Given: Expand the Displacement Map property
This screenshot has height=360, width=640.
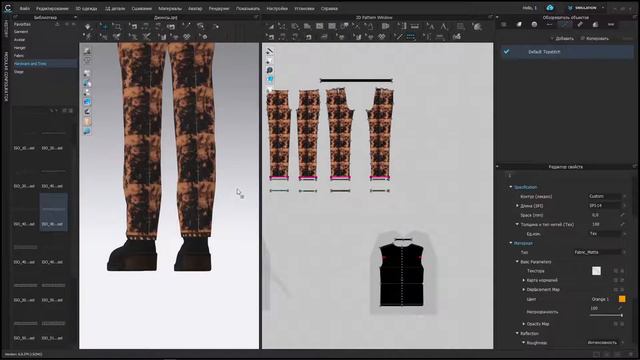Looking at the screenshot, I should (524, 290).
